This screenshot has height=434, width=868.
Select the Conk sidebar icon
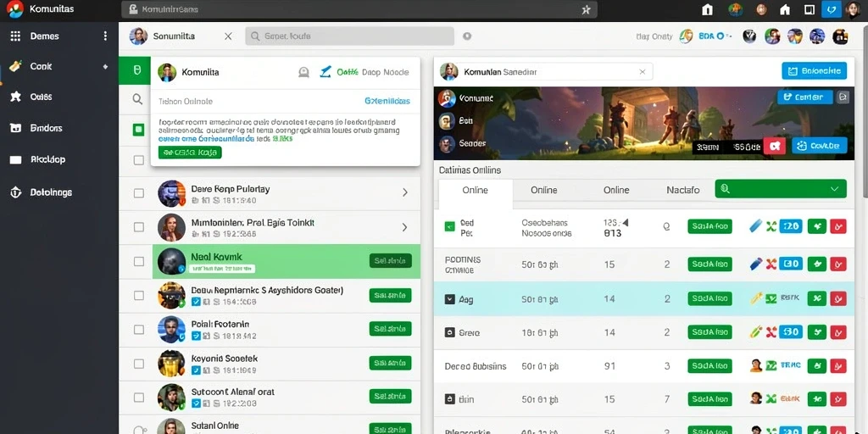click(15, 66)
